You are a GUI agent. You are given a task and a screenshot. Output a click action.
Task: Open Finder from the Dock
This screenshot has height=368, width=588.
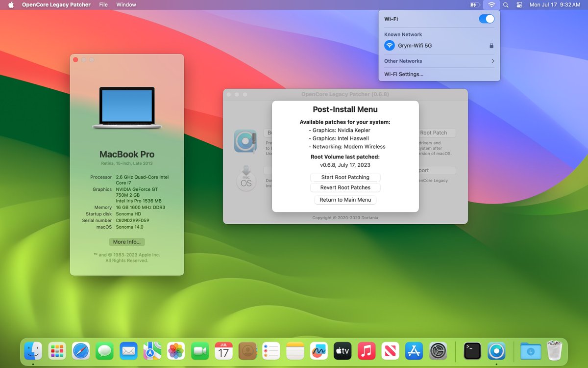(33, 351)
